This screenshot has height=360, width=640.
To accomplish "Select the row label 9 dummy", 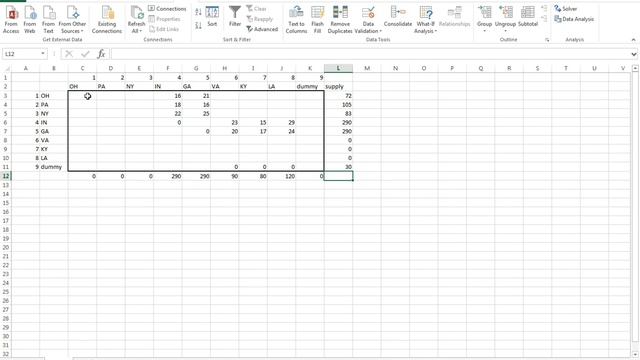I will tap(53, 167).
